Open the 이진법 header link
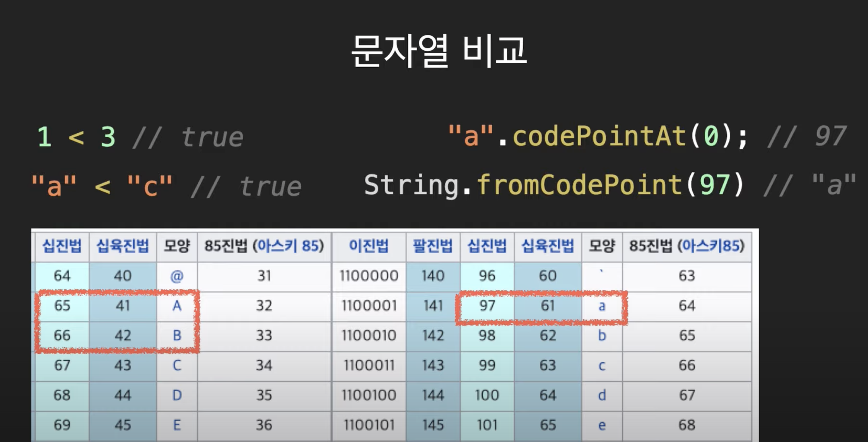 368,246
